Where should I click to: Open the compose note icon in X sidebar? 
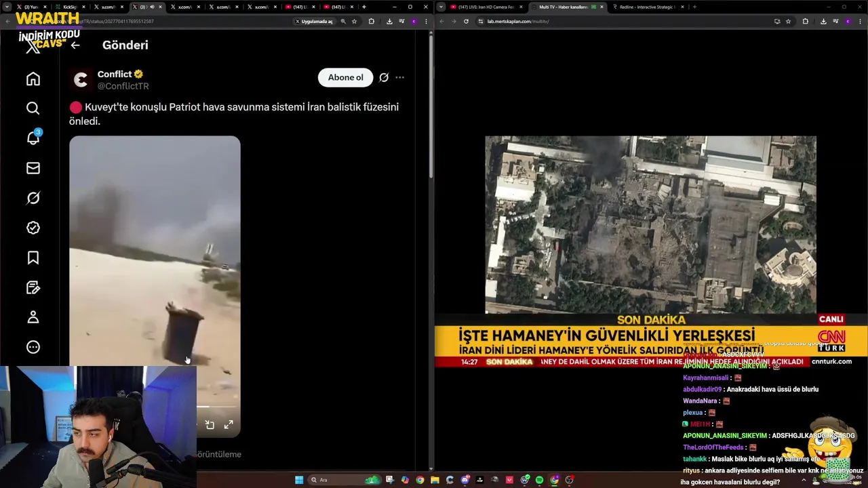(x=33, y=287)
